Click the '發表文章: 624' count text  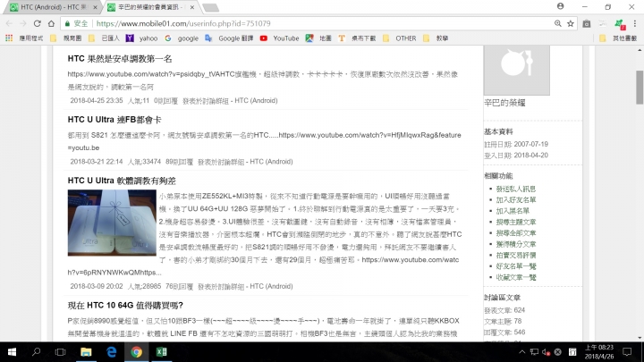point(504,310)
